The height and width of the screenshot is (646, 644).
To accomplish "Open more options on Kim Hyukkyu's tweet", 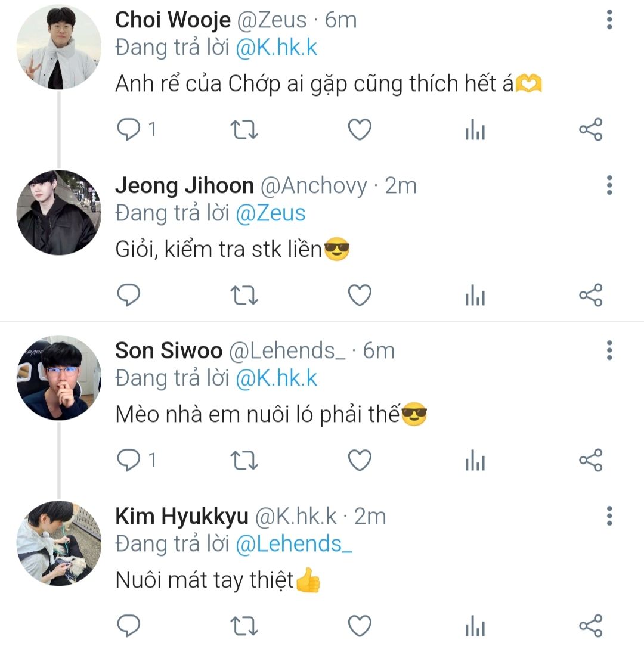I will pos(609,515).
